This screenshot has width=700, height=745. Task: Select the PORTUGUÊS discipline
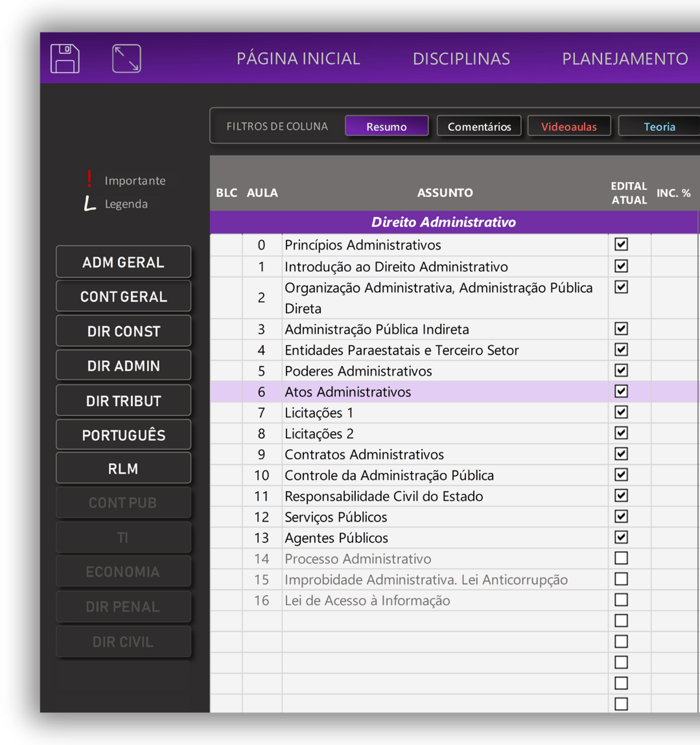123,435
